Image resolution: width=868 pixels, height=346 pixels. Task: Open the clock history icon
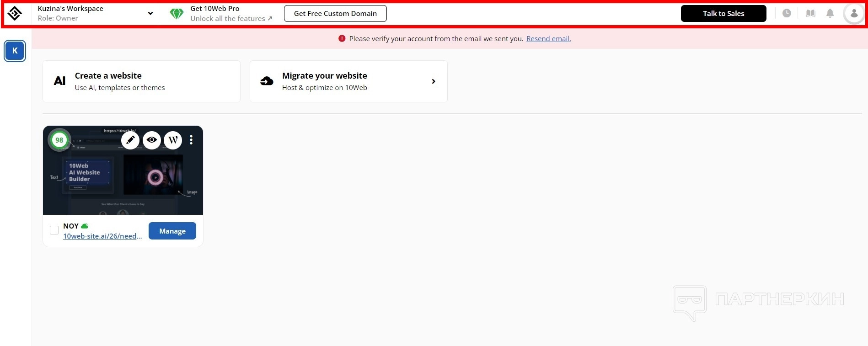(787, 13)
